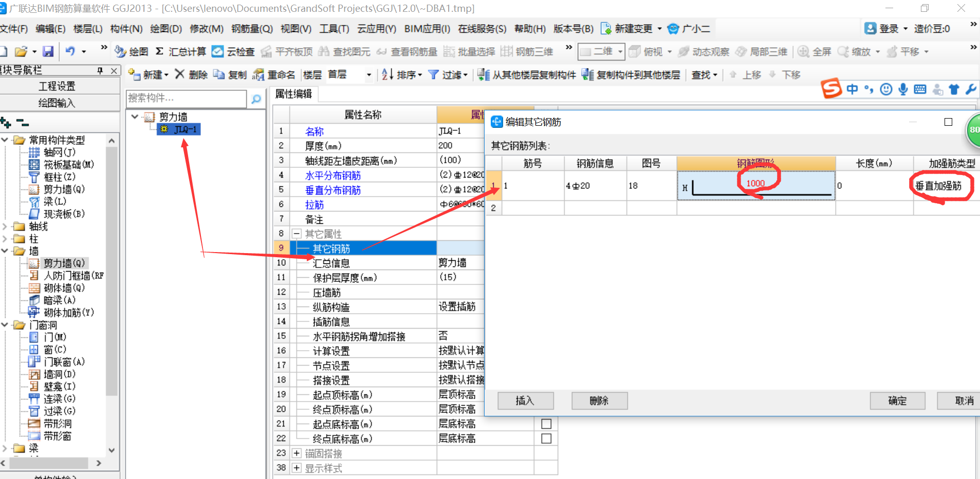This screenshot has height=479, width=980.
Task: Select 连梁(G) in the navigation tree
Action: pyautogui.click(x=59, y=398)
